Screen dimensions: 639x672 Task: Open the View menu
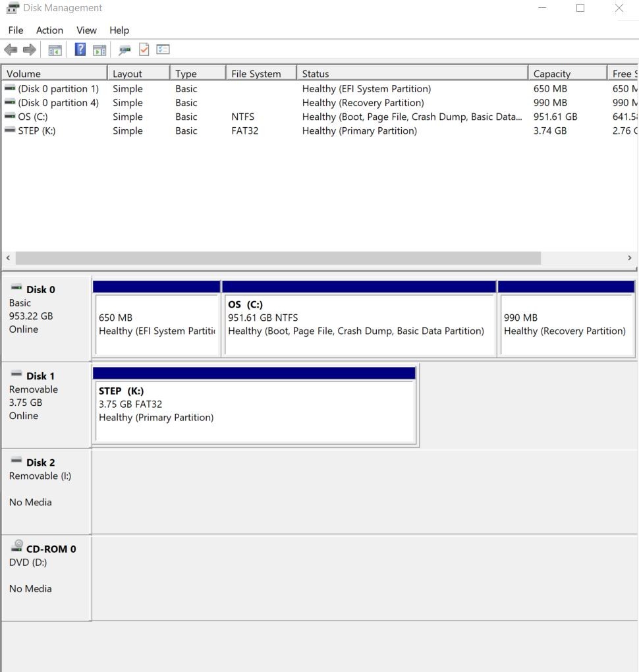[x=86, y=30]
